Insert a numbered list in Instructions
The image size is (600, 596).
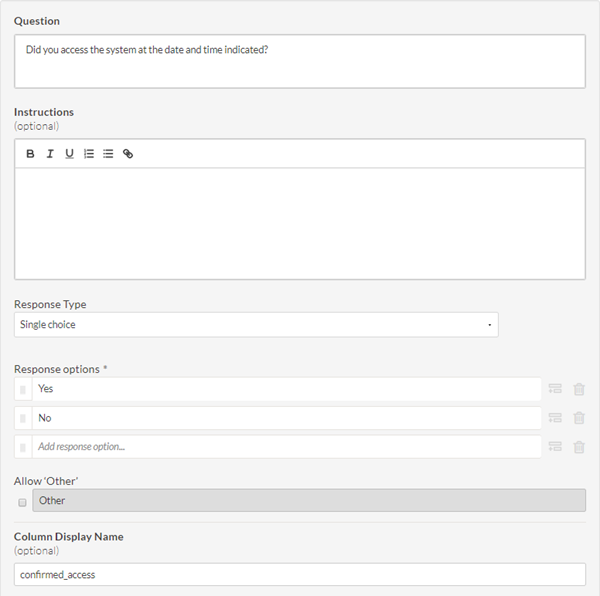point(89,154)
